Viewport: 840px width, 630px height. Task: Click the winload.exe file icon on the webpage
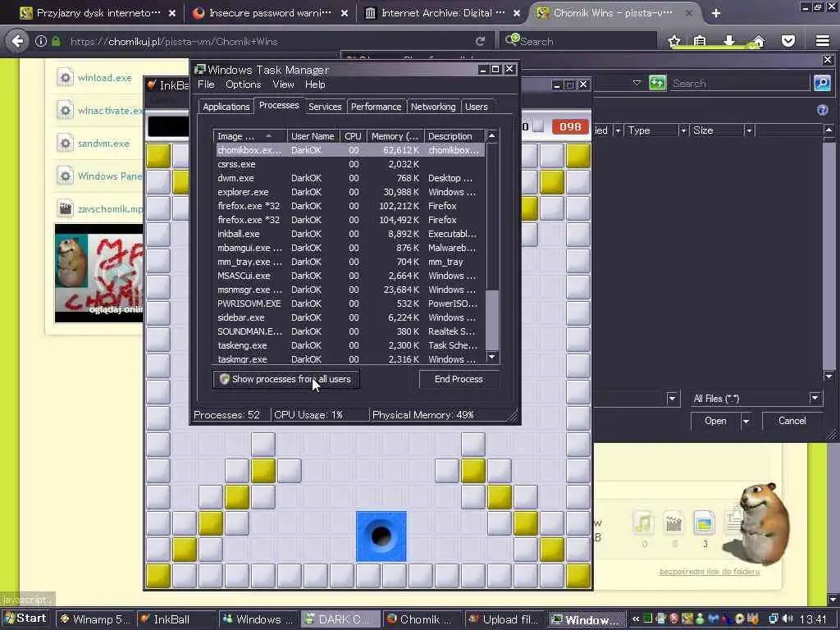click(66, 78)
